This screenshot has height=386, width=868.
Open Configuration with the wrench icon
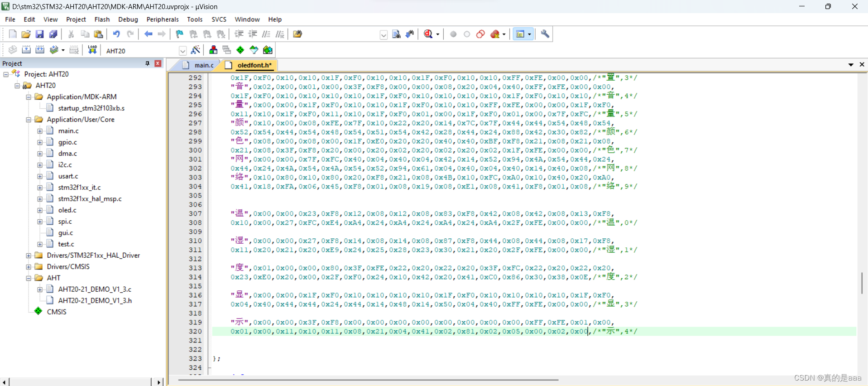click(545, 34)
